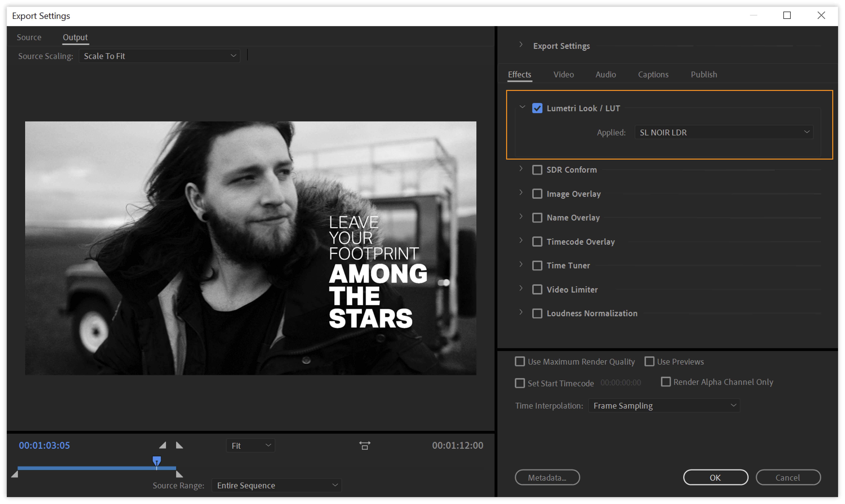
Task: Uncheck Lumetri Look / LUT effect
Action: [537, 108]
